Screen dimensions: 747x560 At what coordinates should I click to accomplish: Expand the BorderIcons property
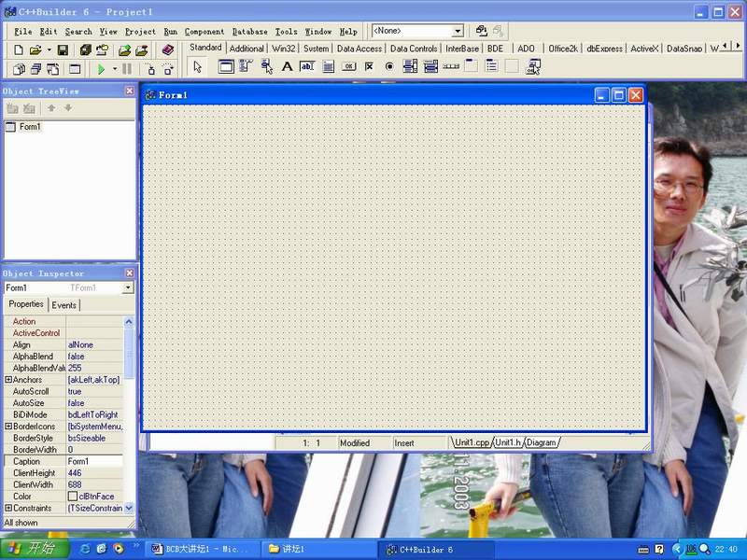pyautogui.click(x=8, y=427)
